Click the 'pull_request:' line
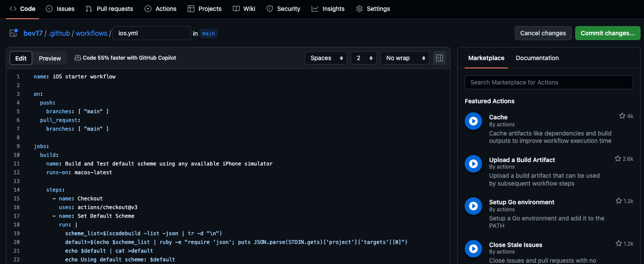This screenshot has height=264, width=644. tap(60, 120)
